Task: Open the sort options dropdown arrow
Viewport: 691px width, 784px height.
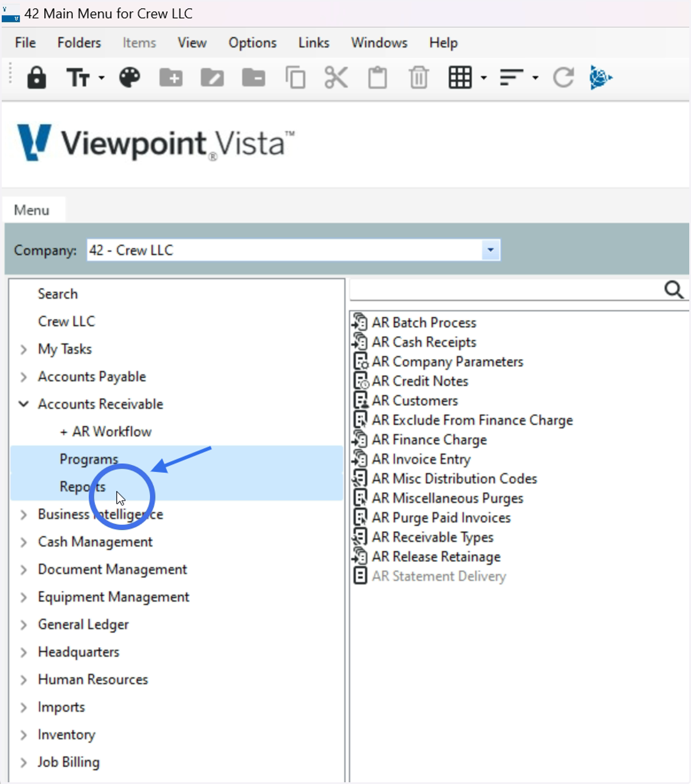Action: (x=536, y=77)
